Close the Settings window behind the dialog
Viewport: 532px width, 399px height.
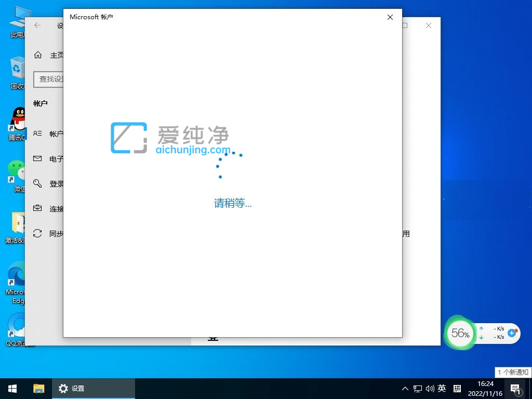[429, 25]
